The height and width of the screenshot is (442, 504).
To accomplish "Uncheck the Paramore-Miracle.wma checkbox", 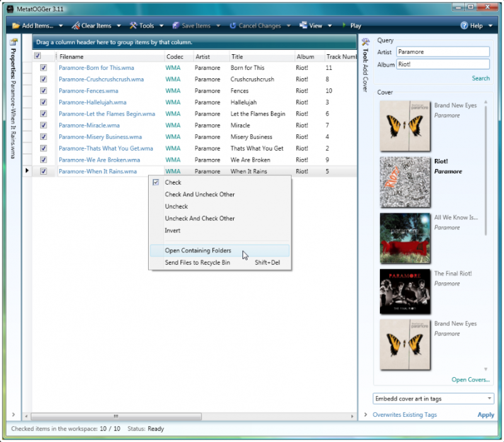I will click(x=43, y=125).
